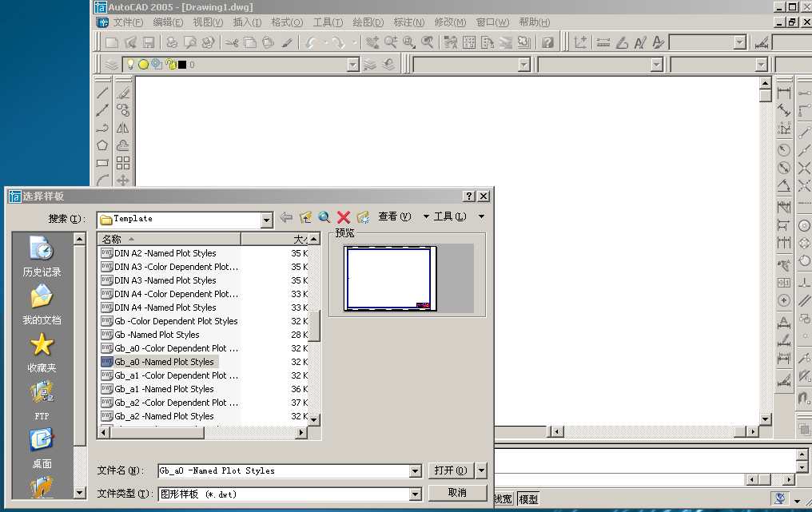Select the Mirror modify tool
The width and height of the screenshot is (812, 512).
[123, 128]
